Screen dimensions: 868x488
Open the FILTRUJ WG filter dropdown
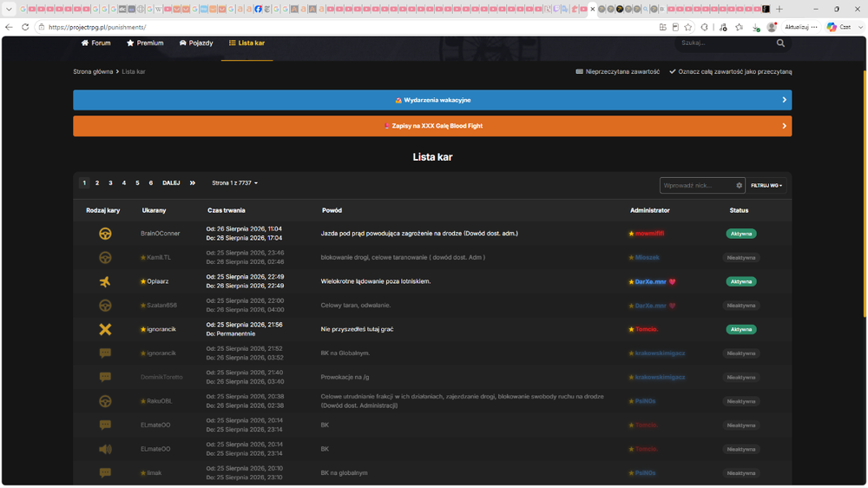(x=766, y=186)
